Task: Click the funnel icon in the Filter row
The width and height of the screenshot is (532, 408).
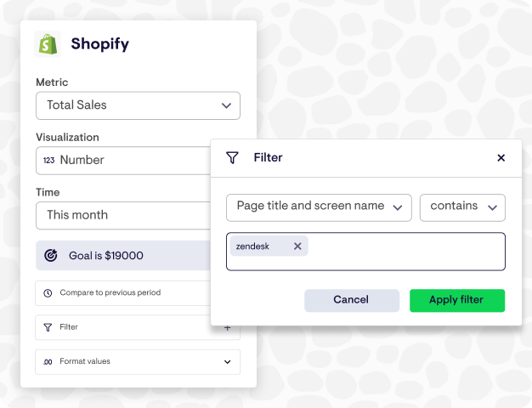Action: click(48, 327)
